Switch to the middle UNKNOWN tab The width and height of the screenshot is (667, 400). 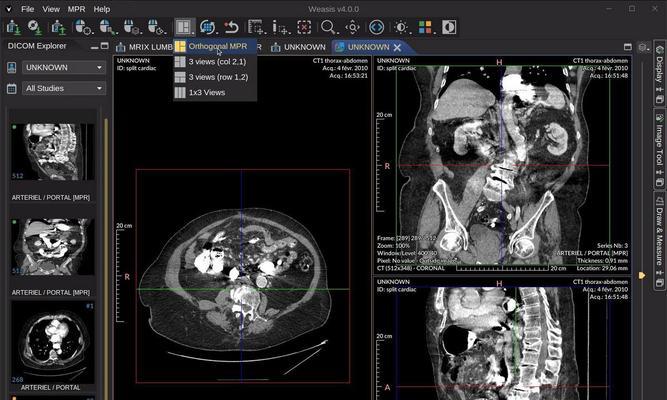299,47
